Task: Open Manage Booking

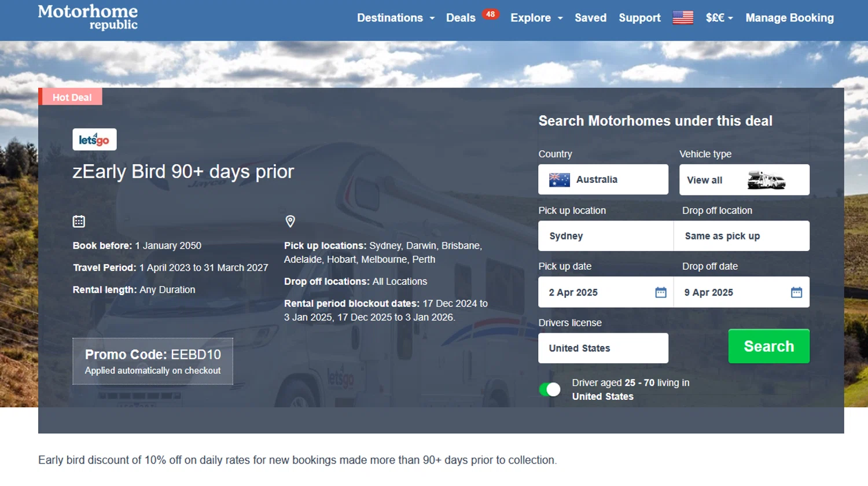Action: click(789, 18)
